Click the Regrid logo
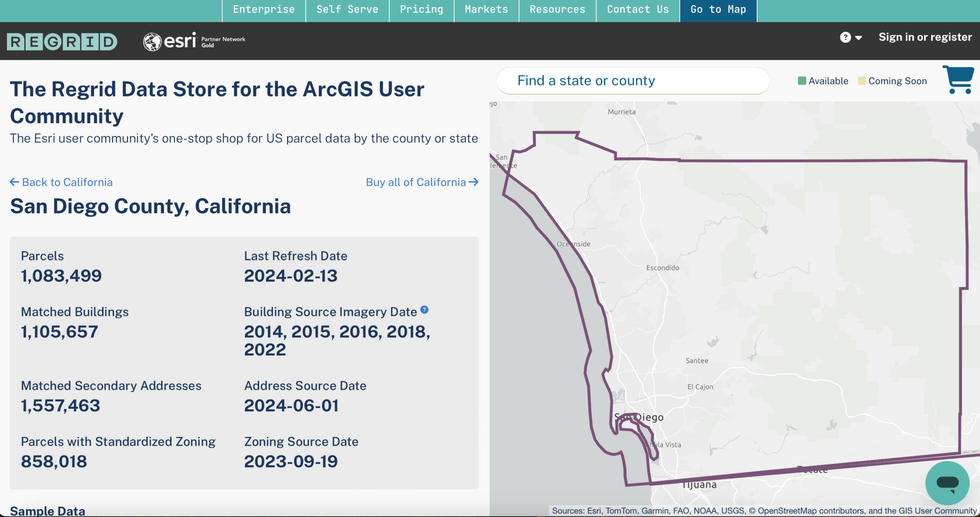The height and width of the screenshot is (517, 980). (61, 41)
